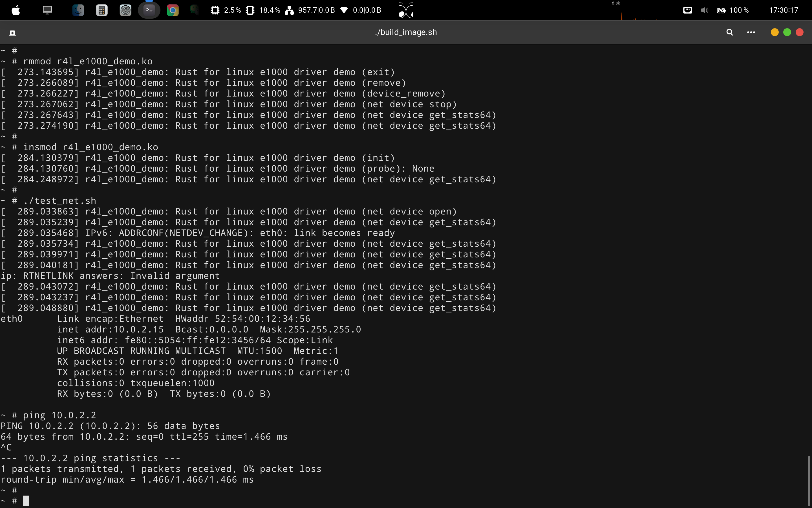Click the 'ping 10.0.2.2' command line
Screen dimensions: 812x508
click(48, 415)
